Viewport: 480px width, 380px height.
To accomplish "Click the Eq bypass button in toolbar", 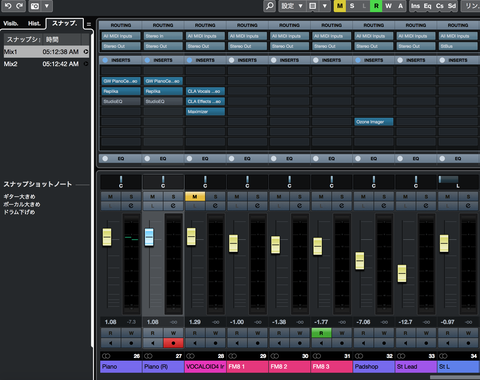I will coord(428,6).
